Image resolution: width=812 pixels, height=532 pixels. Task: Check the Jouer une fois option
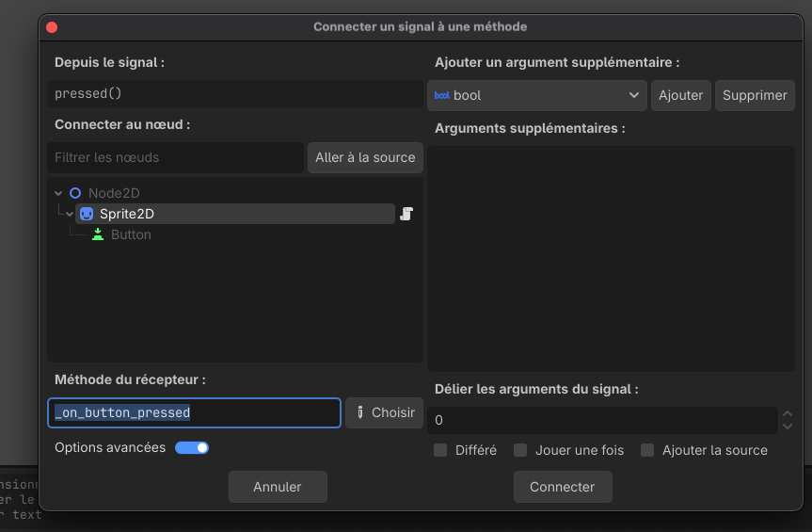click(x=520, y=450)
